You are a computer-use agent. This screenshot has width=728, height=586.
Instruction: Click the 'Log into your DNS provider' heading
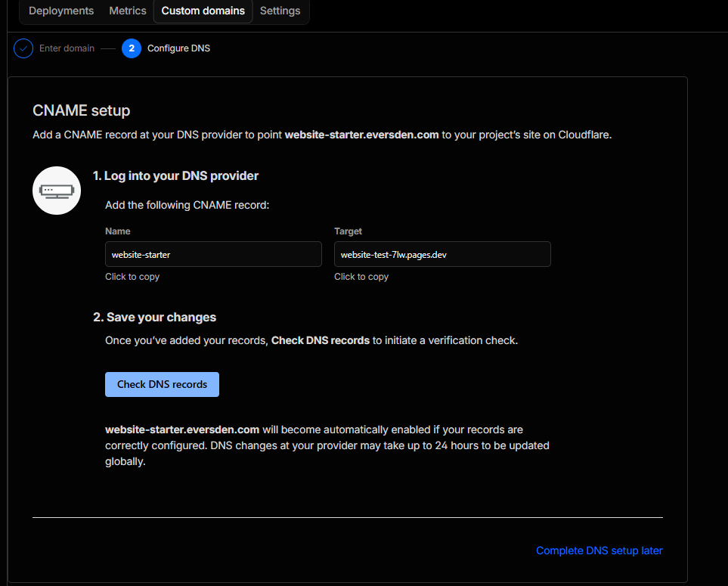(x=175, y=175)
